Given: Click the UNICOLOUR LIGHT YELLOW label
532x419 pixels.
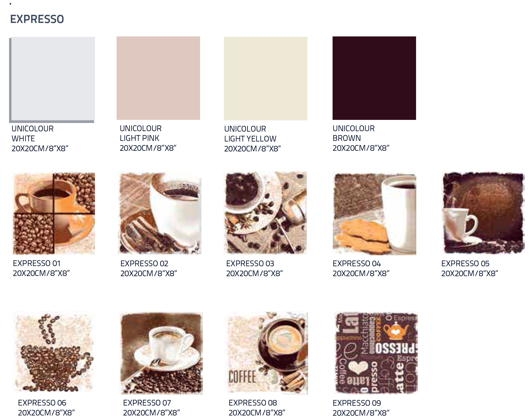Looking at the screenshot, I should [x=250, y=134].
